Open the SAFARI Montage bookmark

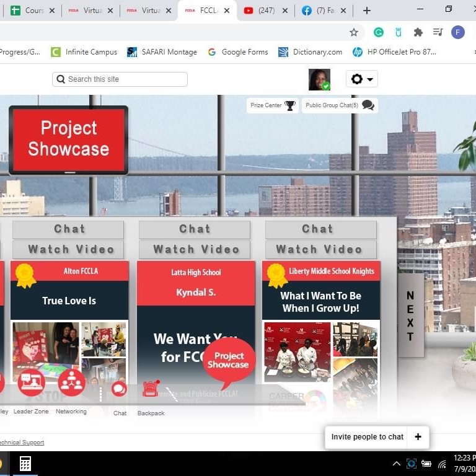click(x=162, y=52)
